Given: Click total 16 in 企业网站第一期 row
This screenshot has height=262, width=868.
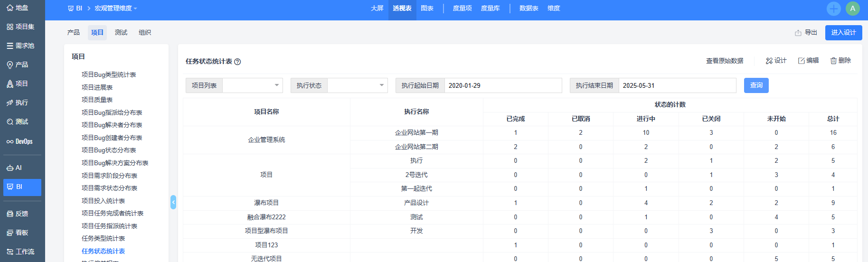Looking at the screenshot, I should pos(833,133).
